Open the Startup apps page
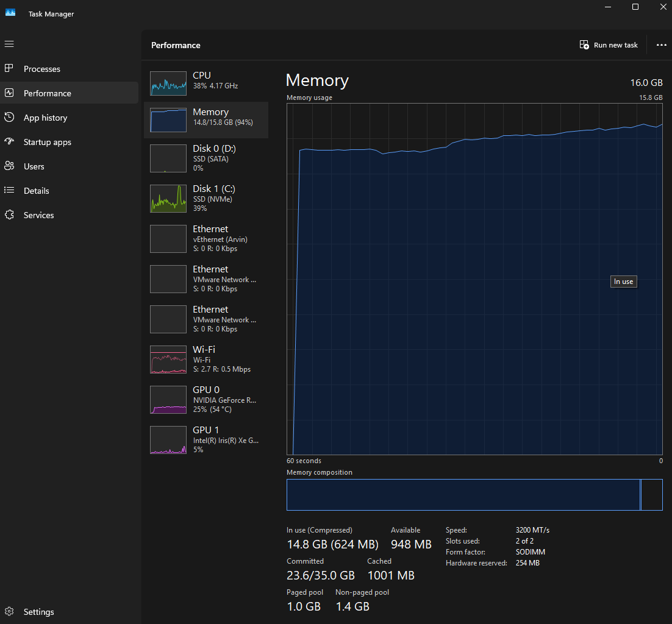The height and width of the screenshot is (624, 672). [x=70, y=142]
